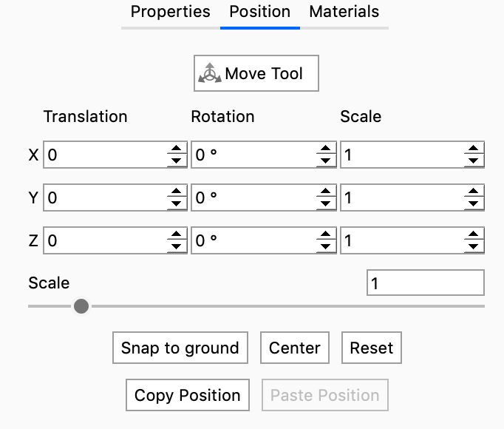Open the Materials tab

(x=344, y=12)
